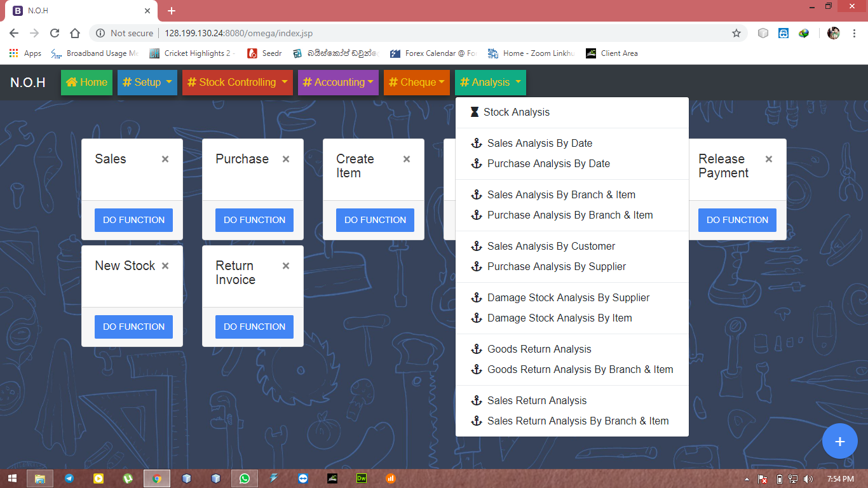Image resolution: width=868 pixels, height=488 pixels.
Task: Select Stock Analysis menu entry
Action: tap(572, 112)
